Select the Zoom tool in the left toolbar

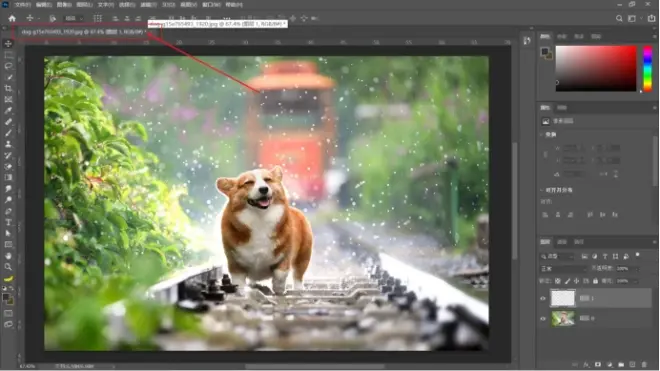point(8,267)
